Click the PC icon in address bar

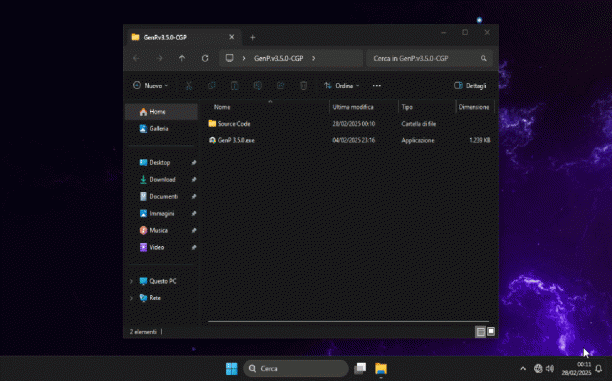[230, 58]
